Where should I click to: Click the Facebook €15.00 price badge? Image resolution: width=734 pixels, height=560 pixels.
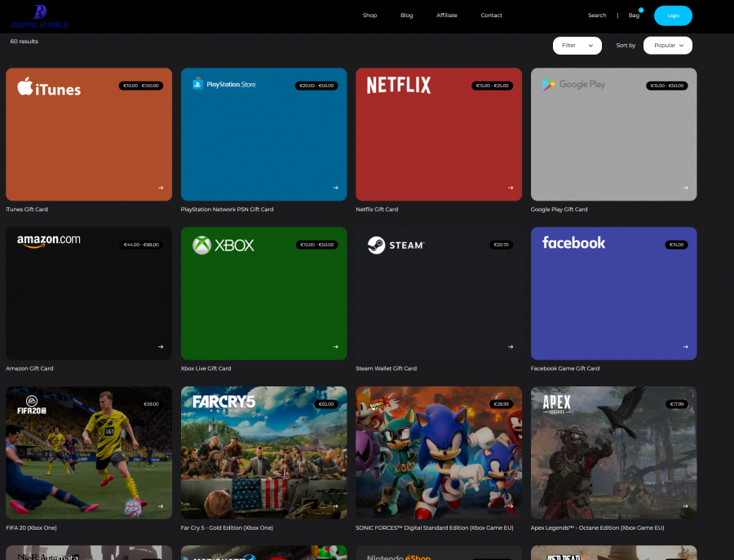click(x=676, y=245)
